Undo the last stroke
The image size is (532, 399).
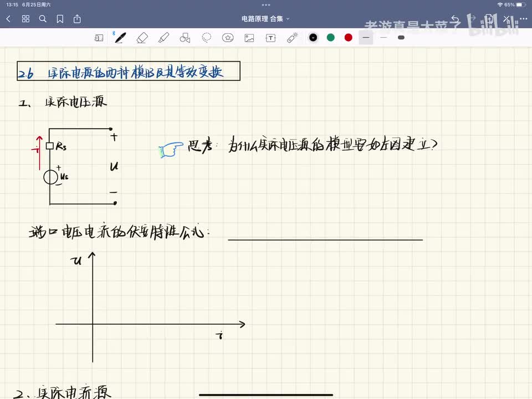pyautogui.click(x=455, y=19)
